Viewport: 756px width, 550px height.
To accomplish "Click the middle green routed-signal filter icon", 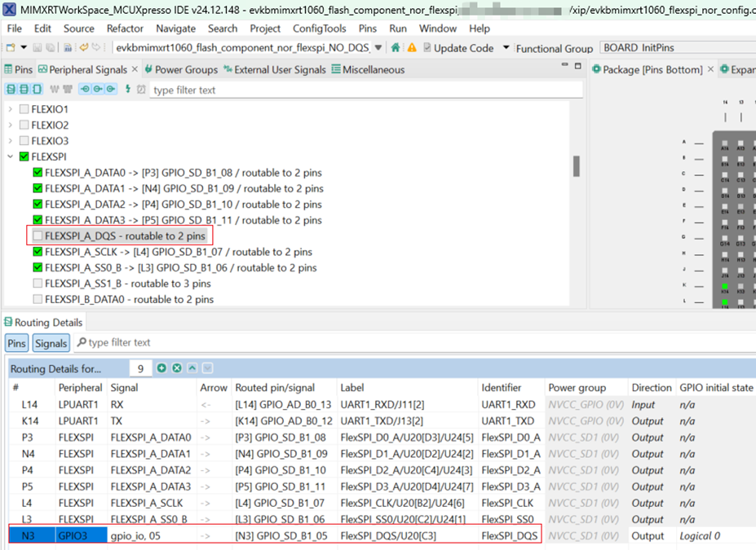I will click(x=98, y=89).
